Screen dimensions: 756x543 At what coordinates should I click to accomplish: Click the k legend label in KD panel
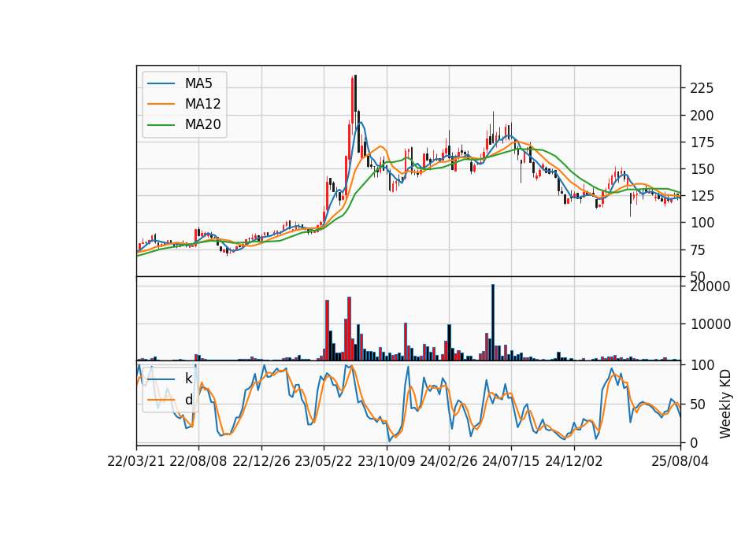188,379
